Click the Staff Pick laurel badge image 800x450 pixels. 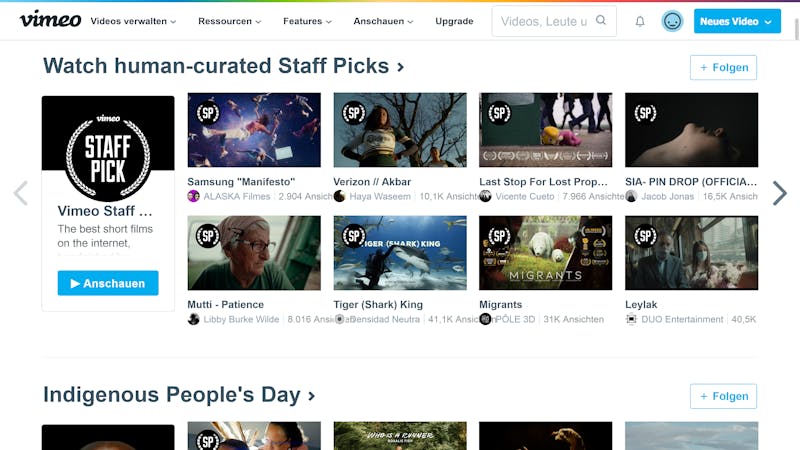[x=108, y=155]
